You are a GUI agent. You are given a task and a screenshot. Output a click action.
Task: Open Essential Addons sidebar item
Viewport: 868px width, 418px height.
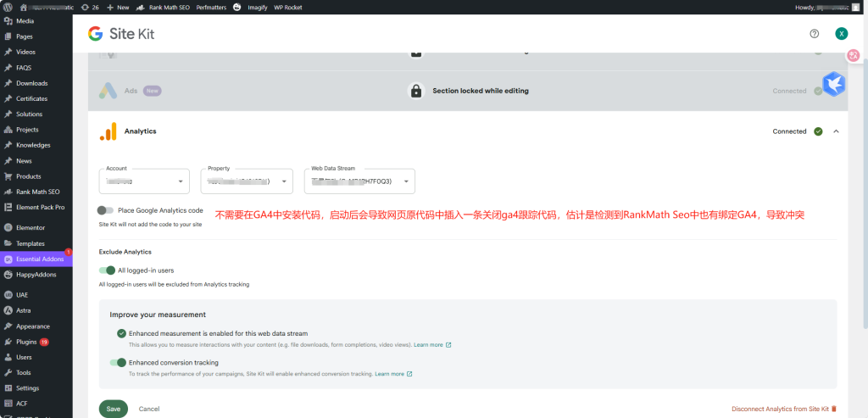(36, 259)
